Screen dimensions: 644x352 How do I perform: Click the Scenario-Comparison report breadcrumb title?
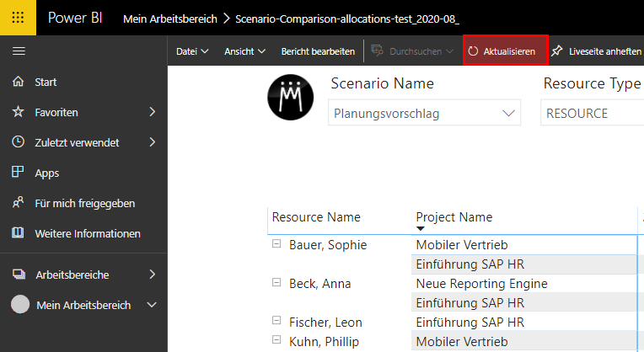(x=347, y=19)
